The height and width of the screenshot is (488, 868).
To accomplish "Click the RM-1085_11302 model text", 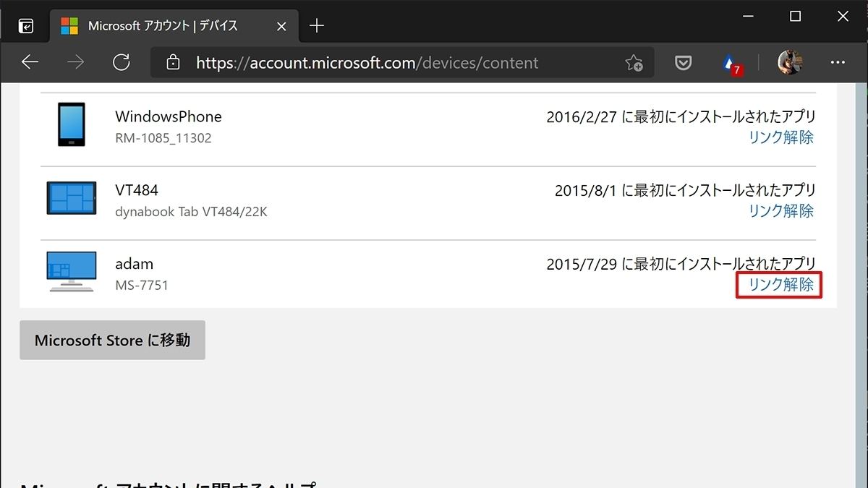I will [163, 138].
